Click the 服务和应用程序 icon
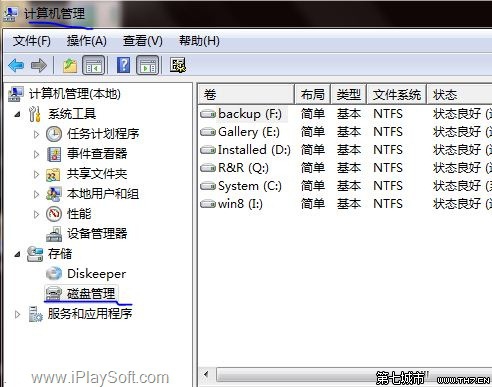Screen dimensions: 492x387 pyautogui.click(x=35, y=314)
